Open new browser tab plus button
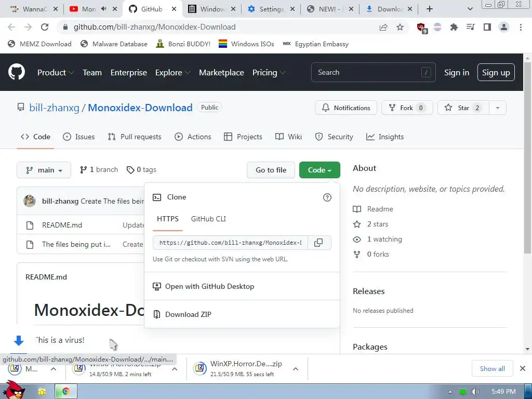Screen dimensions: 532x399 [430, 9]
